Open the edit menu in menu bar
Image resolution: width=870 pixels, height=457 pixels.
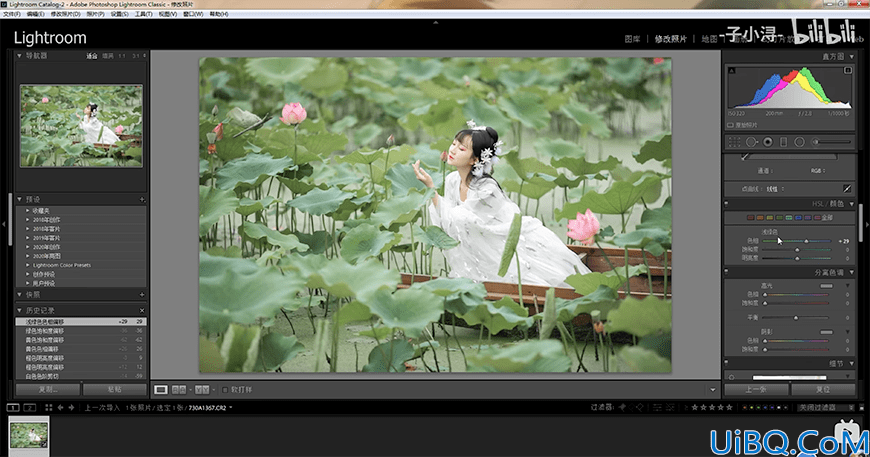(36, 14)
